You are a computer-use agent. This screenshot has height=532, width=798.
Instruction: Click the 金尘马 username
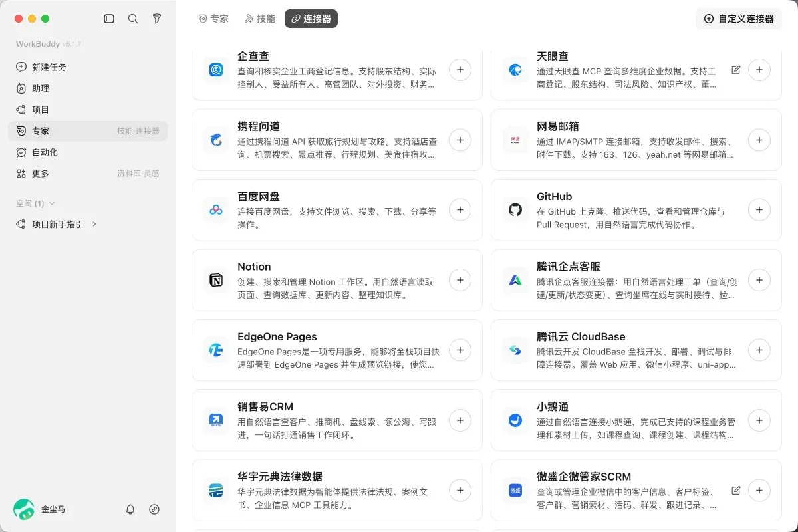pos(53,509)
